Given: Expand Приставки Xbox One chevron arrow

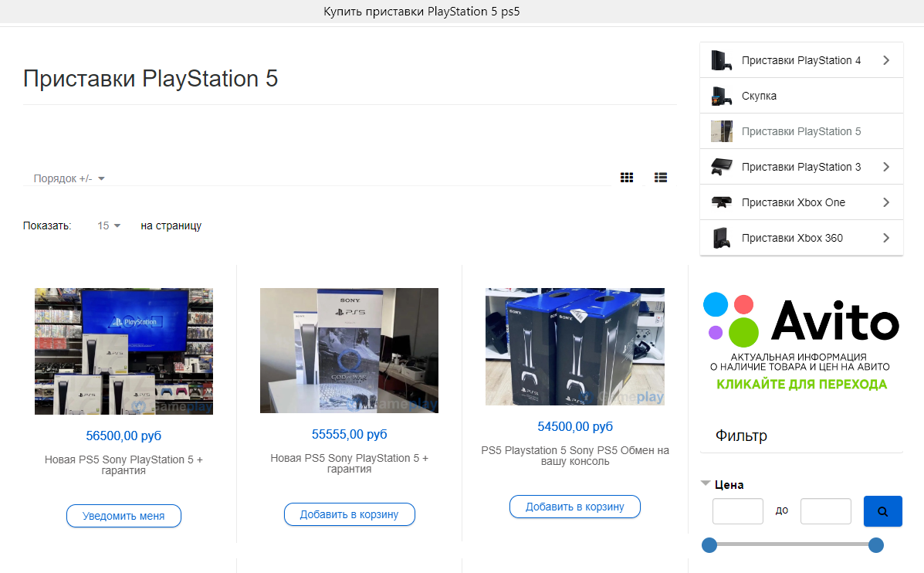Looking at the screenshot, I should (886, 202).
